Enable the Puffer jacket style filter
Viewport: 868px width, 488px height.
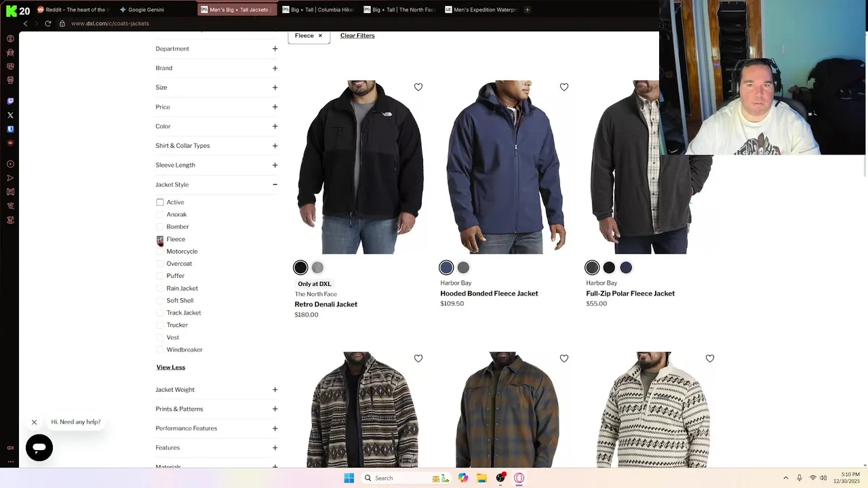click(x=160, y=276)
